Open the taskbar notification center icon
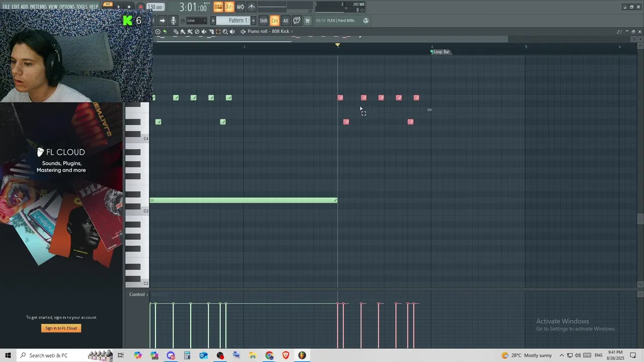This screenshot has height=362, width=644. [x=633, y=355]
